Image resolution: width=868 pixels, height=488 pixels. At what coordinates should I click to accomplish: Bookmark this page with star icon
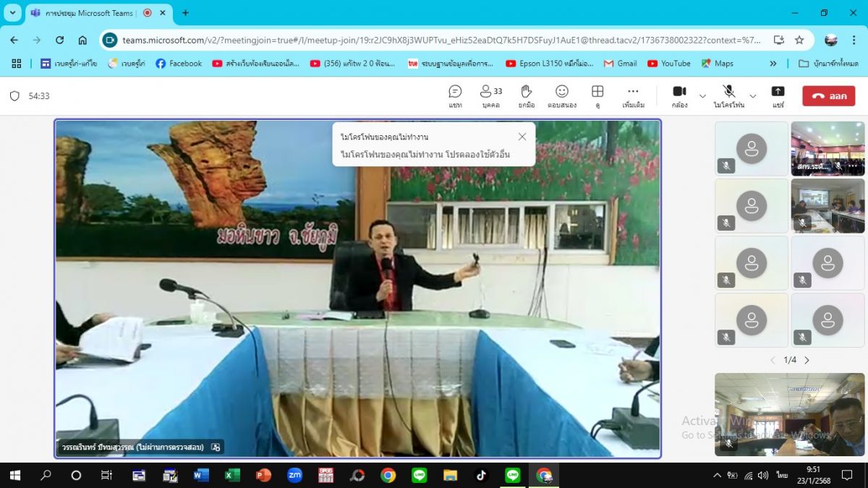click(x=799, y=40)
